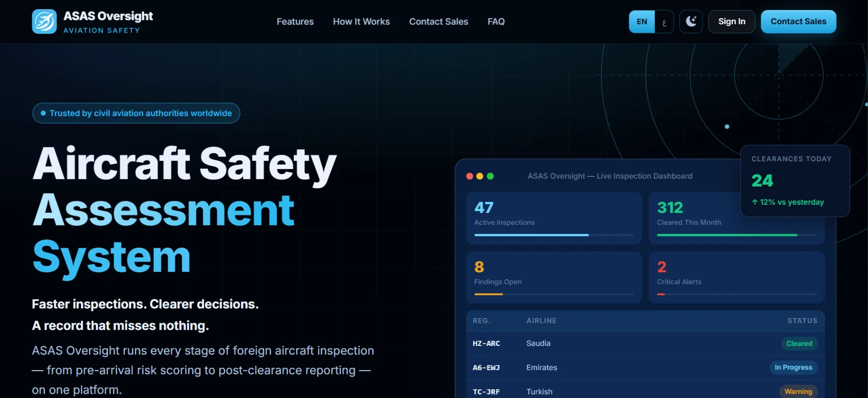Switch the language to Arabic

pos(664,22)
